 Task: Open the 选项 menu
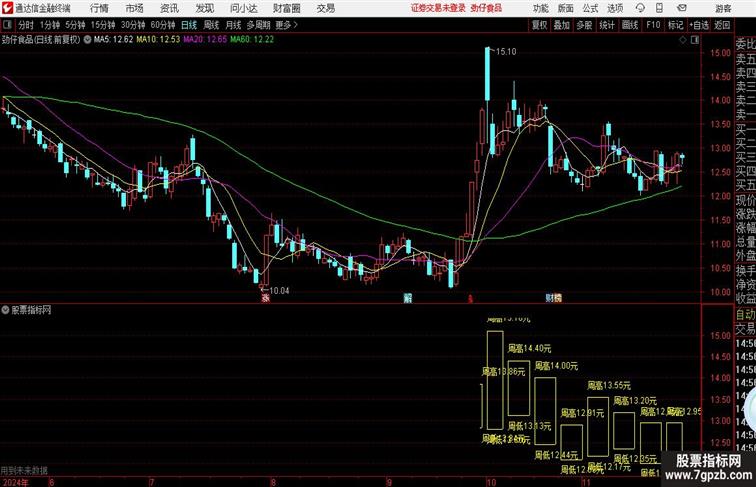pos(615,8)
